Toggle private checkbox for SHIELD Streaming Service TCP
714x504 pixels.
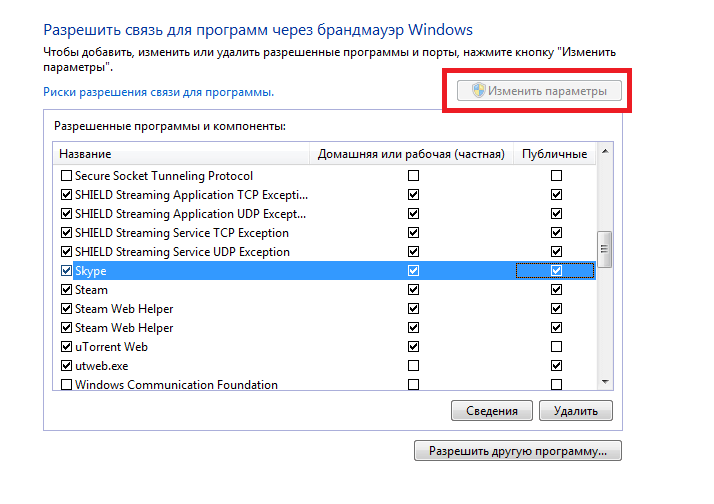pos(413,233)
